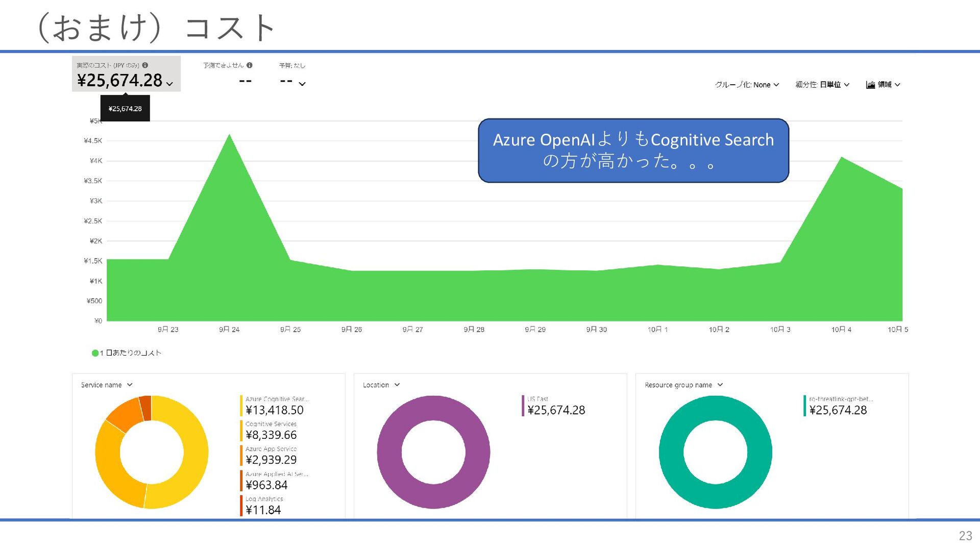This screenshot has width=980, height=551.
Task: Expand the ¥25,674.28 actual cost dropdown
Action: [x=169, y=84]
